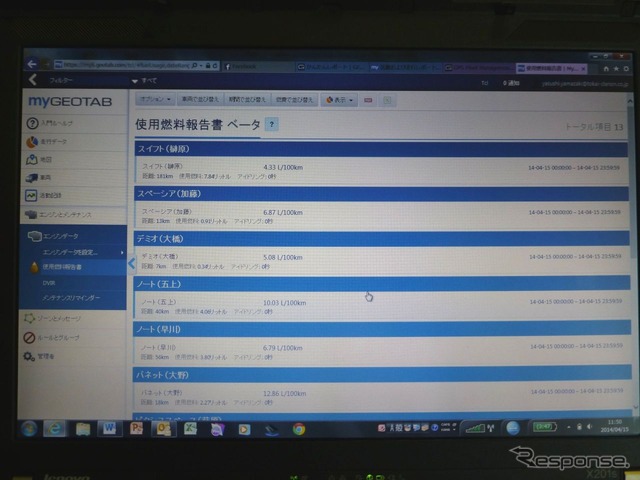Click the 12.86 L/100km value

(284, 393)
